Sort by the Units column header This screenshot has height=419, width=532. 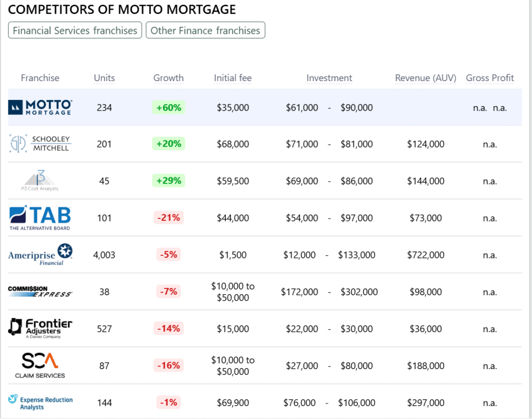tap(104, 78)
